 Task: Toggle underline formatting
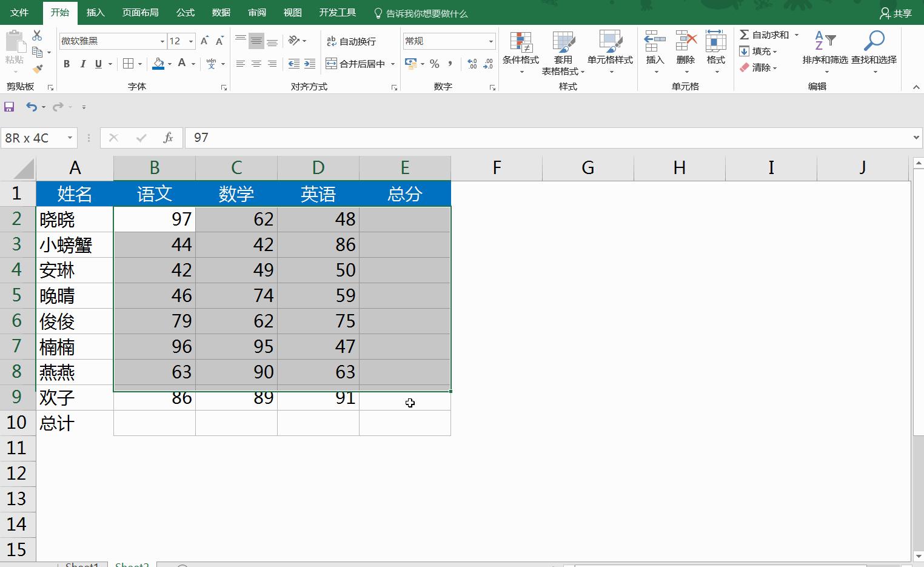click(98, 63)
